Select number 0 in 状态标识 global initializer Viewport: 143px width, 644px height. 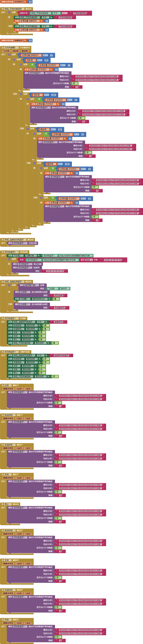click(x=30, y=2)
